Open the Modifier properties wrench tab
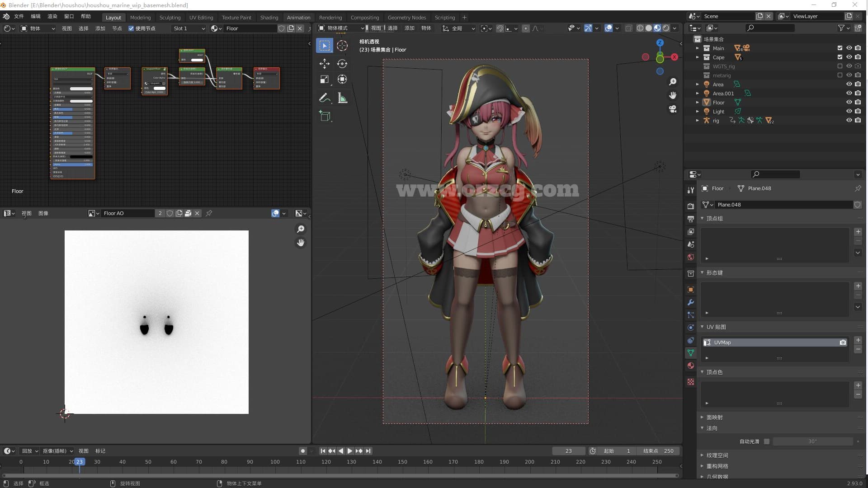The height and width of the screenshot is (488, 868). (690, 302)
